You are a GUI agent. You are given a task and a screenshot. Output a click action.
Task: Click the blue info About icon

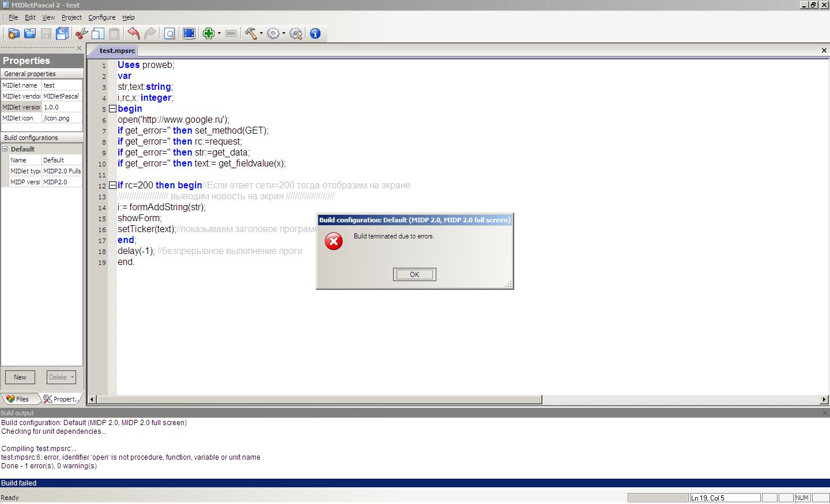coord(315,33)
